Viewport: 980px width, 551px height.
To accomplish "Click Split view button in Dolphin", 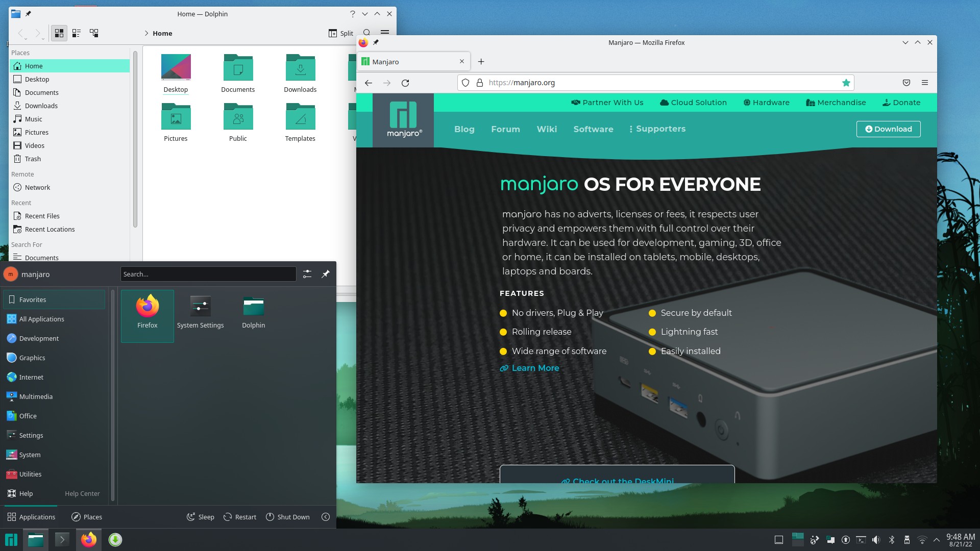I will click(x=341, y=33).
